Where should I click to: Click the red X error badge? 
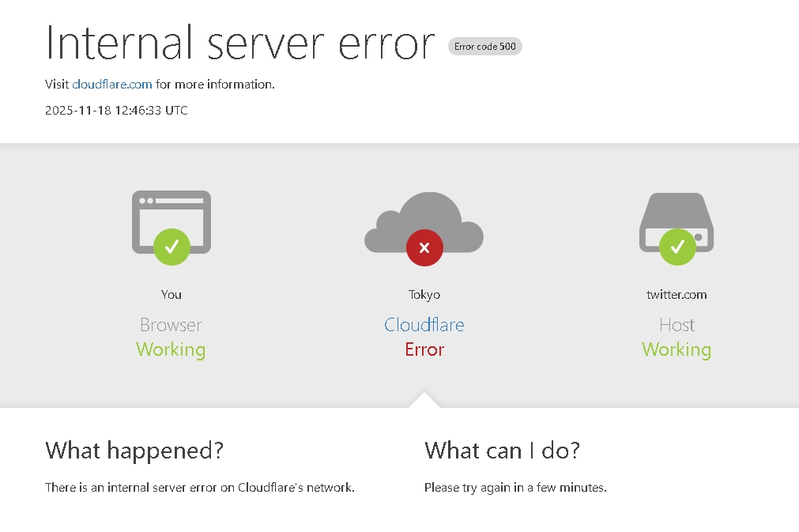tap(424, 247)
